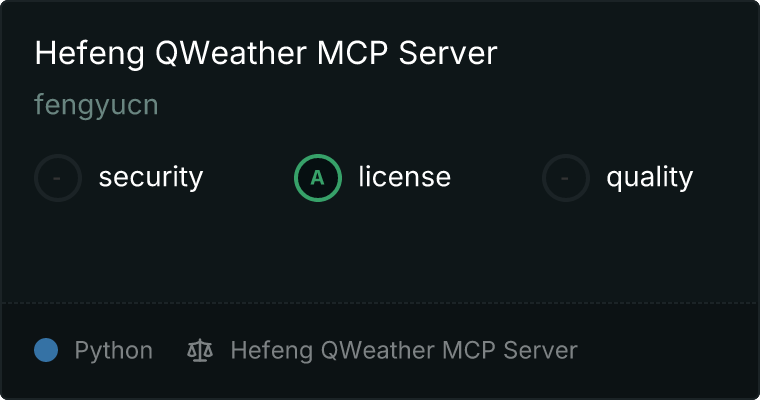Screen dimensions: 760x400
Task: Click the security grade circle badge
Action: click(58, 178)
